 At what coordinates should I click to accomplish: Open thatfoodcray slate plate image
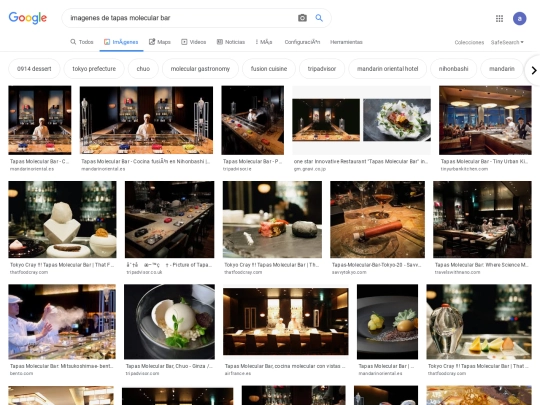tap(272, 219)
